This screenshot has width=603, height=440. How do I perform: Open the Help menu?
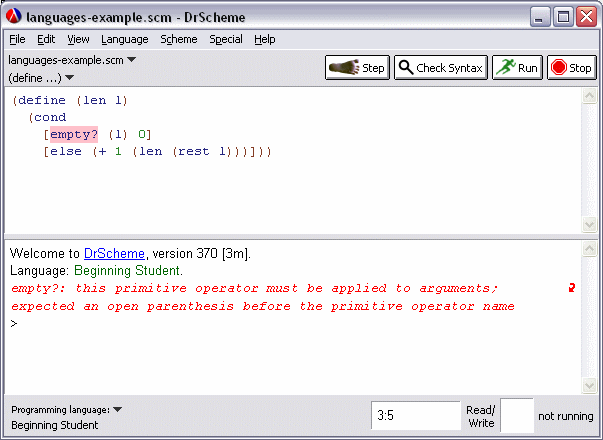point(265,39)
